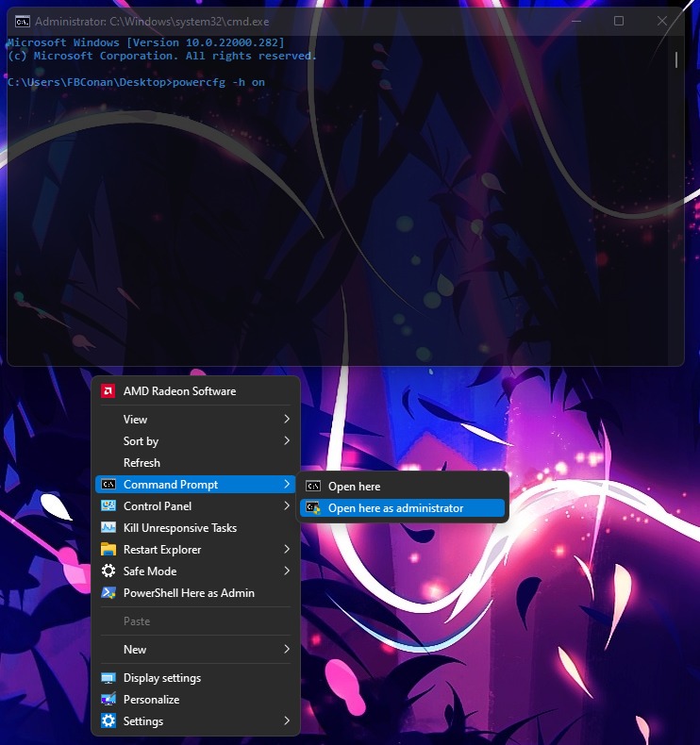Click the cmd window scrollbar thumb
Image resolution: width=700 pixels, height=745 pixels.
point(676,59)
